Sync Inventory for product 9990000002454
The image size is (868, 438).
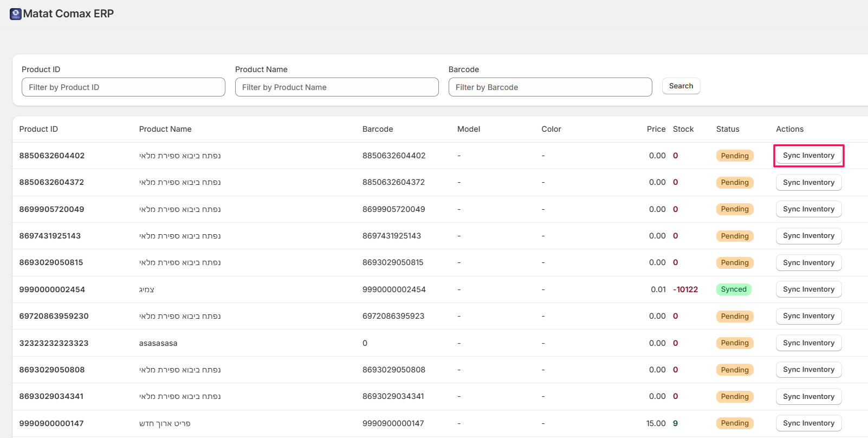coord(808,289)
